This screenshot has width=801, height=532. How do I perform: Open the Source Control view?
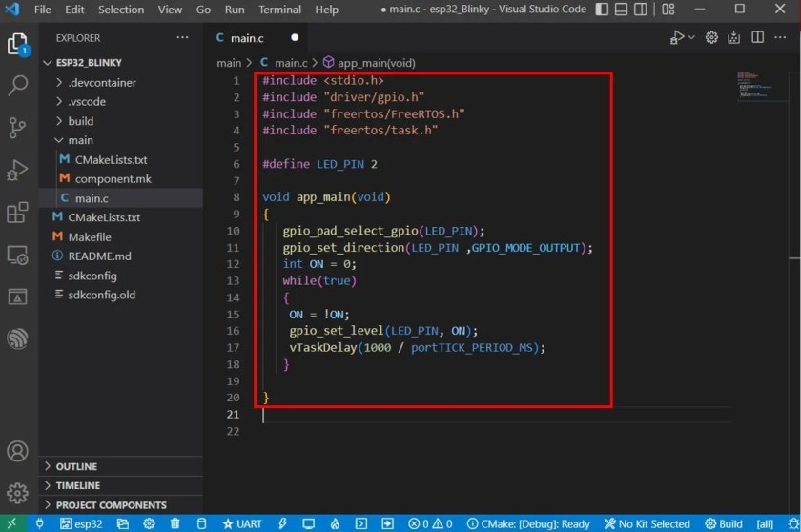click(x=17, y=128)
